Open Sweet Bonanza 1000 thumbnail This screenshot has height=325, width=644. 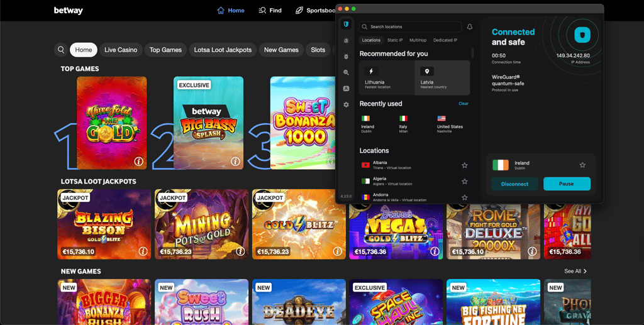303,123
